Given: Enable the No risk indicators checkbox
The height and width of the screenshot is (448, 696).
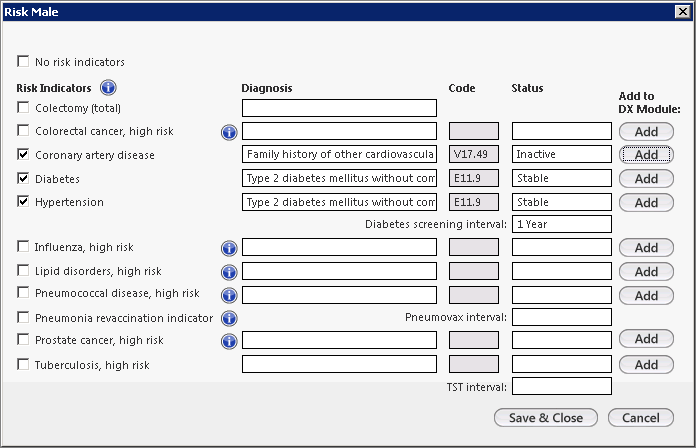Looking at the screenshot, I should click(24, 62).
